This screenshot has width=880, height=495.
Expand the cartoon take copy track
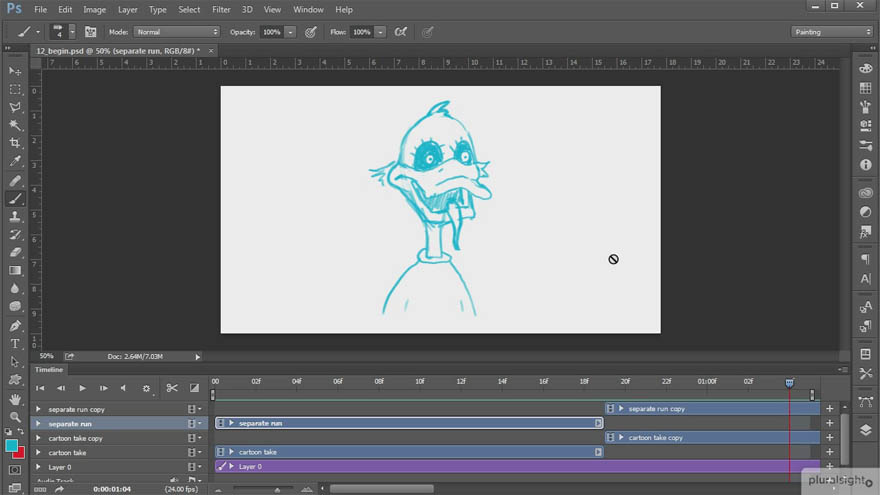(38, 438)
